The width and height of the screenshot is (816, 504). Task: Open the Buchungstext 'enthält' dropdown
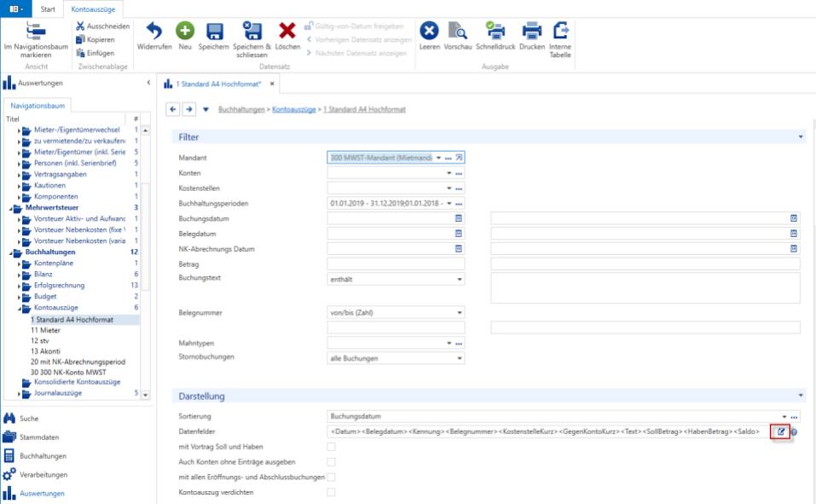coord(460,280)
